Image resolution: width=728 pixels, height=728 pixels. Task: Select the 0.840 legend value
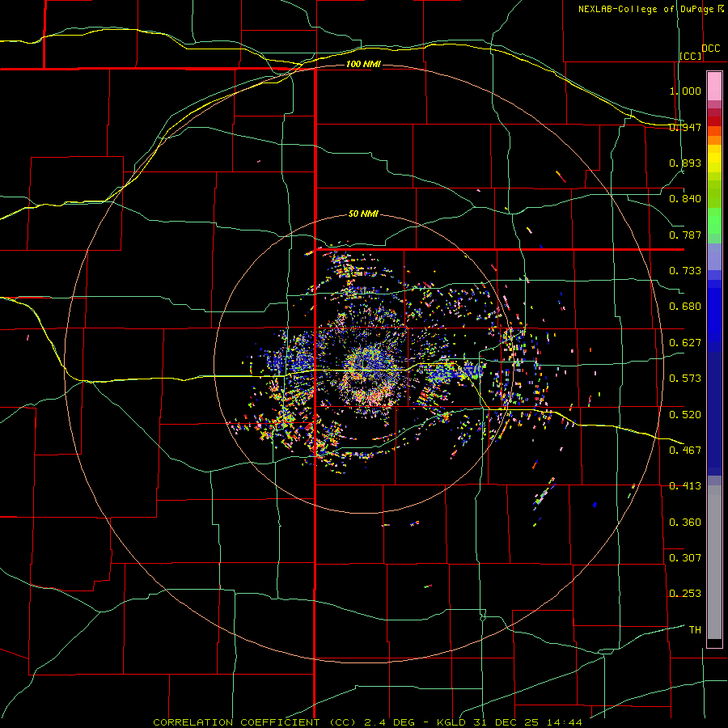(685, 199)
